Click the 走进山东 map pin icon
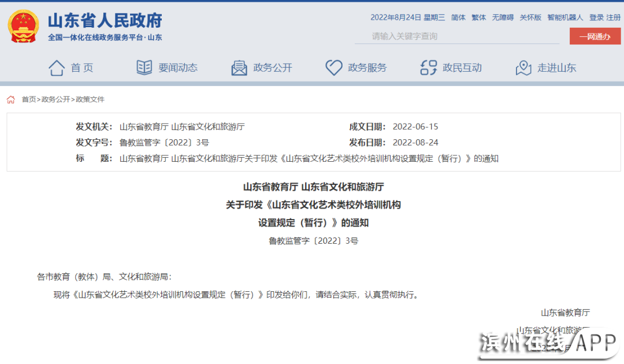The height and width of the screenshot is (364, 624). point(523,68)
